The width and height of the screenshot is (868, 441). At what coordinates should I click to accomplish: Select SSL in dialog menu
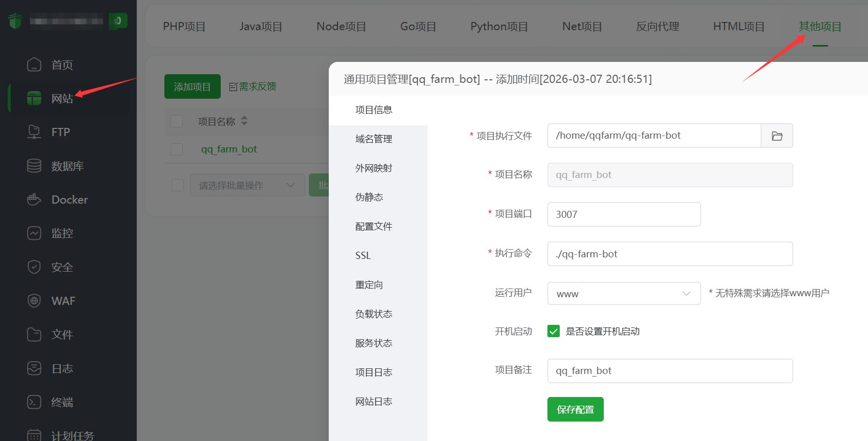378,256
